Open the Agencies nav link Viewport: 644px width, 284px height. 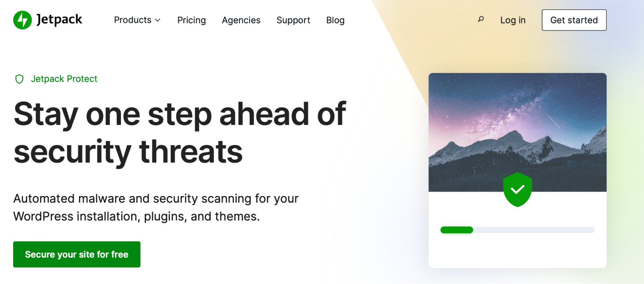pos(241,20)
